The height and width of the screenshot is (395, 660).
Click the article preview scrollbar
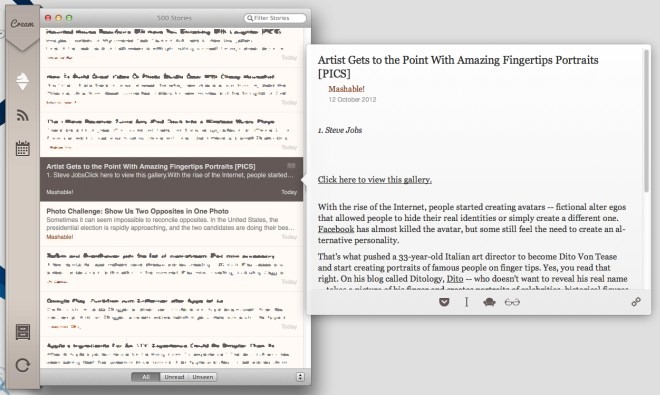coord(646,122)
